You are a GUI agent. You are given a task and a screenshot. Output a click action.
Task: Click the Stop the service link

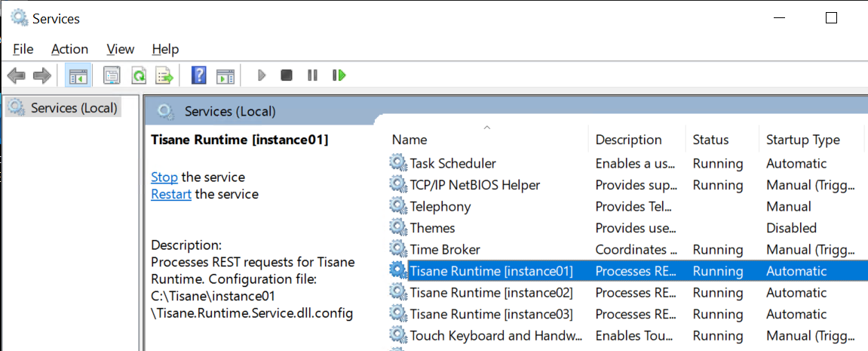164,177
